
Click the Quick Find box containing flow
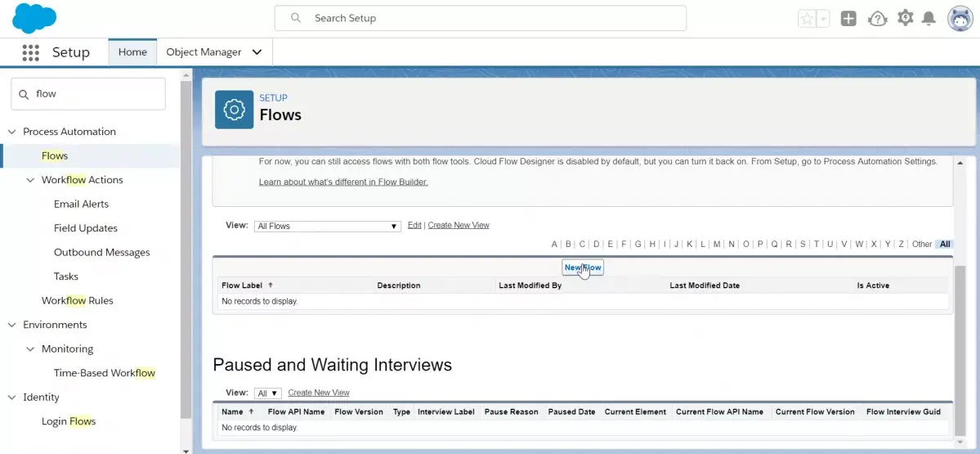(88, 94)
